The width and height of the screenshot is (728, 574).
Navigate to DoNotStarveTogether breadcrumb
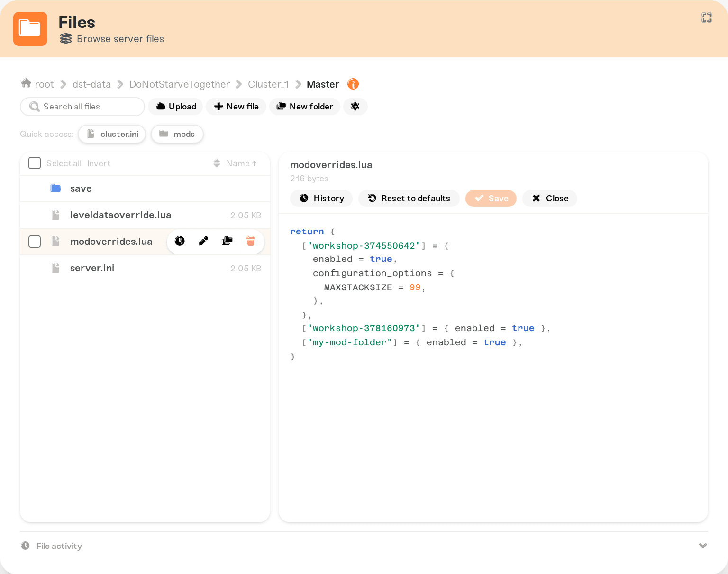180,84
